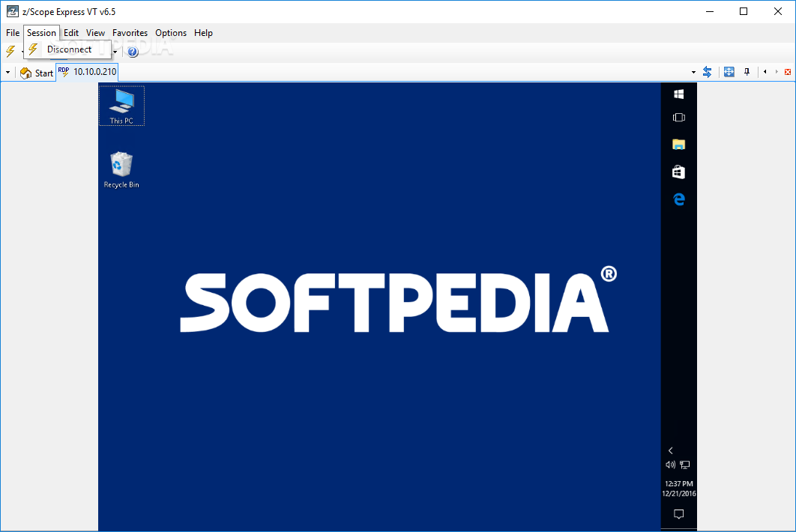This screenshot has width=796, height=532.
Task: Choose Disconnect from the Session menu
Action: click(x=69, y=49)
